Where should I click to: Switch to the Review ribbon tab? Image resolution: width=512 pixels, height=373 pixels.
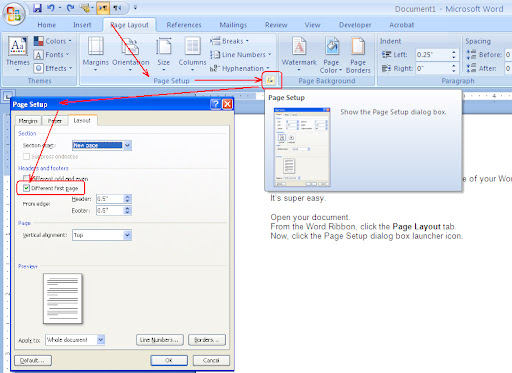[x=276, y=25]
